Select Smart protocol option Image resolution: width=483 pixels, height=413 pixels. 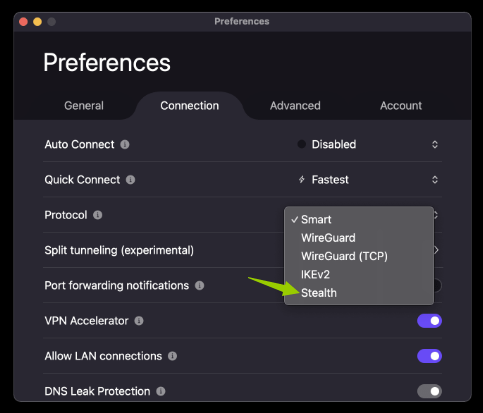coord(359,219)
